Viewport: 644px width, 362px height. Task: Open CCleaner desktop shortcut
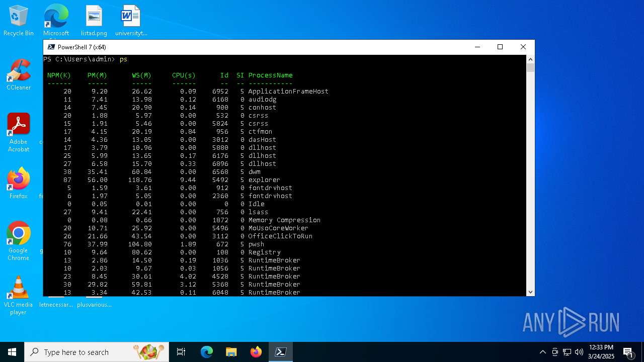19,75
